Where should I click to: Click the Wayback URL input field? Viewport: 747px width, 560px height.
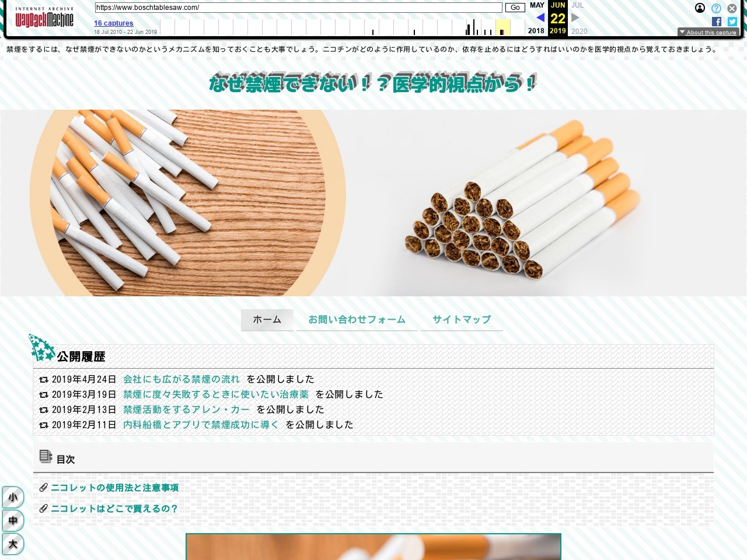click(298, 8)
